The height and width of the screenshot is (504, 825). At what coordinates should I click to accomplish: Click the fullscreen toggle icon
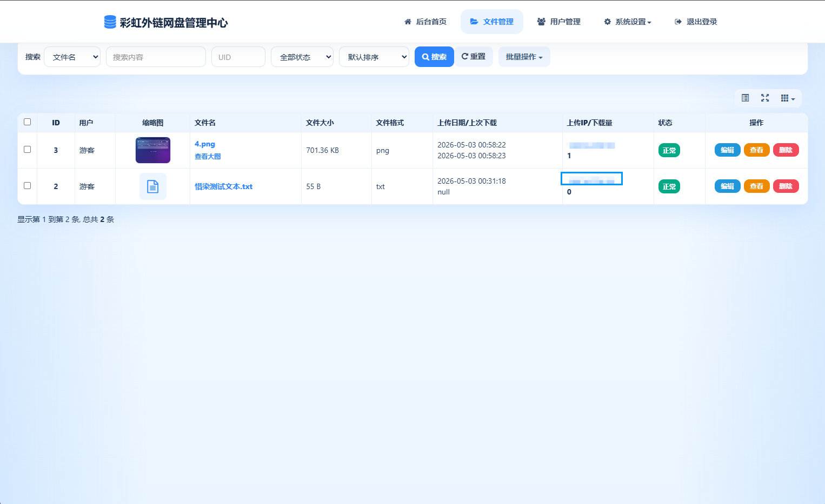tap(765, 98)
